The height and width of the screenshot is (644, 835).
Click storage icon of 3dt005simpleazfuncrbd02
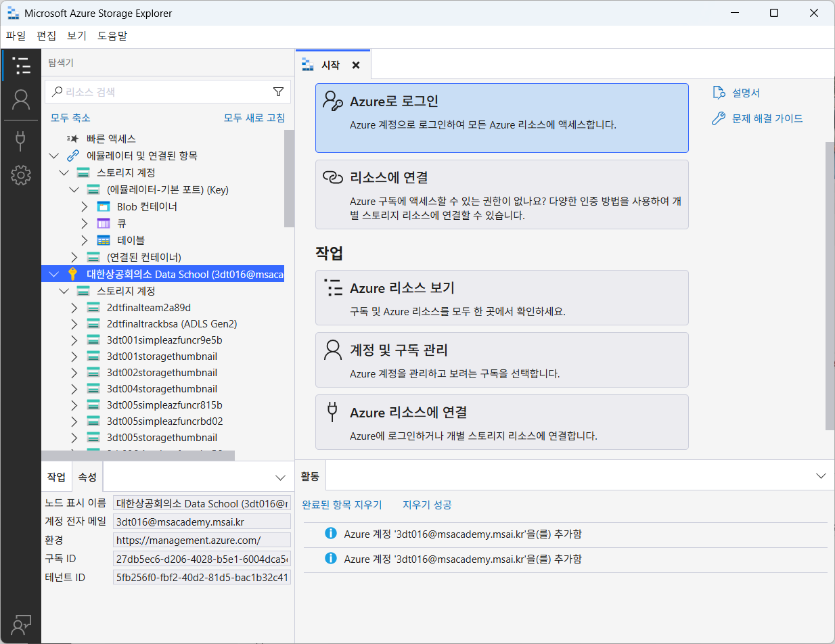pyautogui.click(x=93, y=421)
